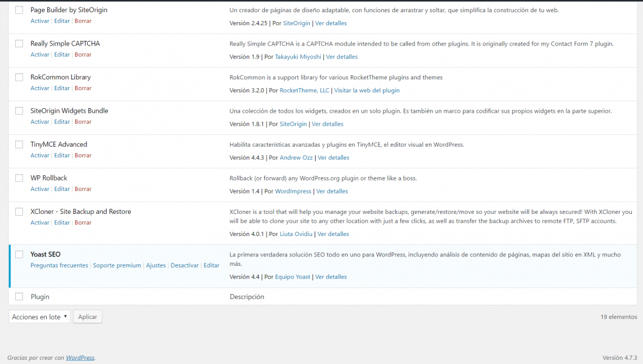Check the RokCommon Library checkbox
This screenshot has width=643, height=364.
[x=19, y=77]
